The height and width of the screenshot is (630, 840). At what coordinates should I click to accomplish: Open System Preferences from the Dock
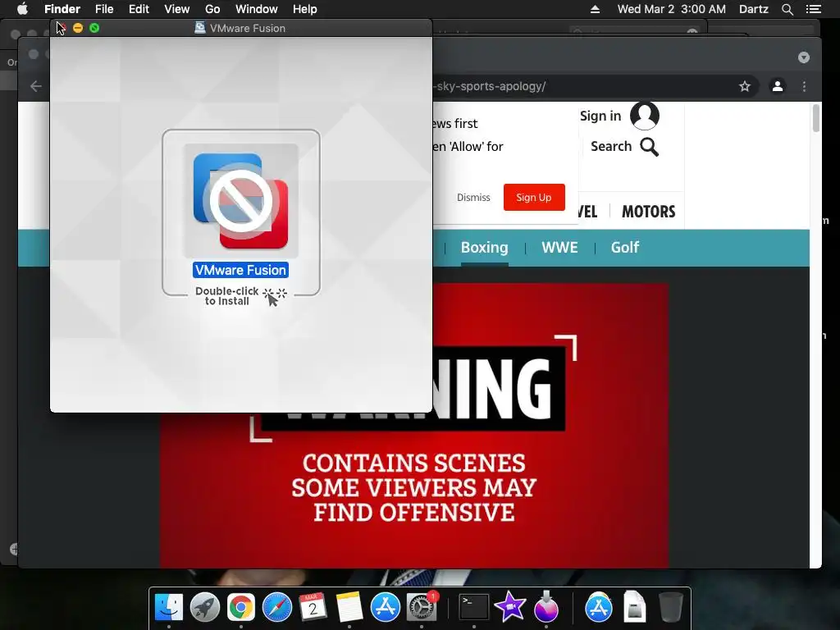tap(422, 608)
